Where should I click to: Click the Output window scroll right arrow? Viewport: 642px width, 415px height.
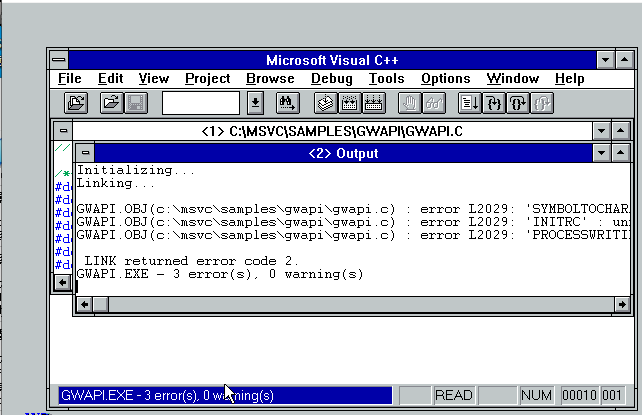click(622, 304)
